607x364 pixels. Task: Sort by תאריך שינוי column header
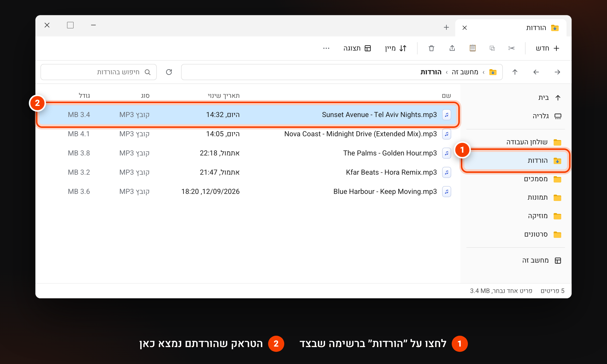tap(224, 96)
